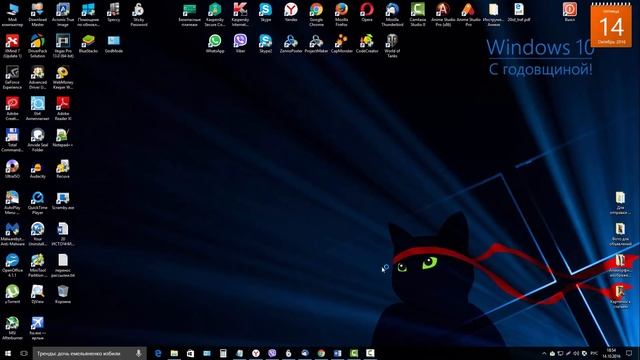Image resolution: width=640 pixels, height=360 pixels.
Task: Open the orange calendar gadget showing 14
Action: tap(611, 25)
